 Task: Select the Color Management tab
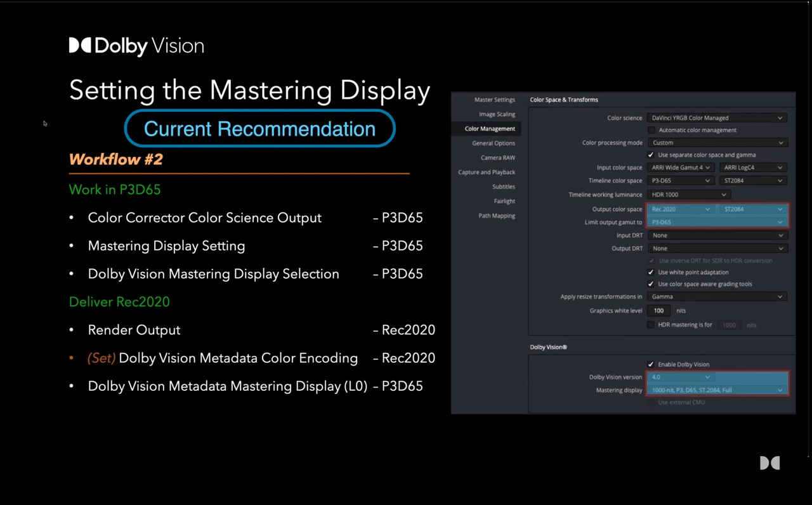point(490,129)
